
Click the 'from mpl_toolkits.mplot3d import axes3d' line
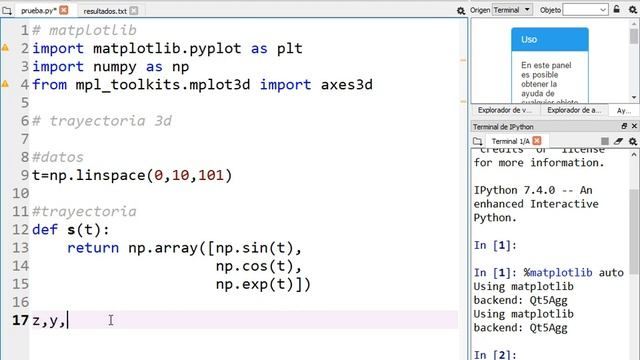tap(202, 85)
